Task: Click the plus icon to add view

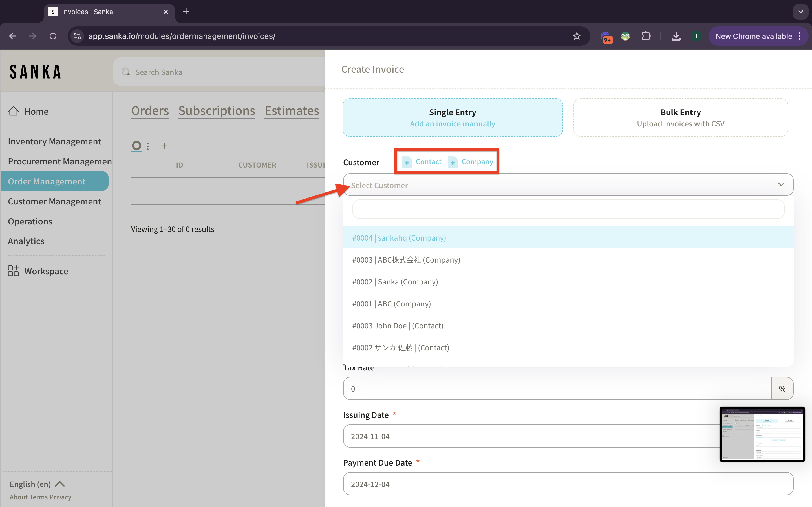Action: pos(164,146)
